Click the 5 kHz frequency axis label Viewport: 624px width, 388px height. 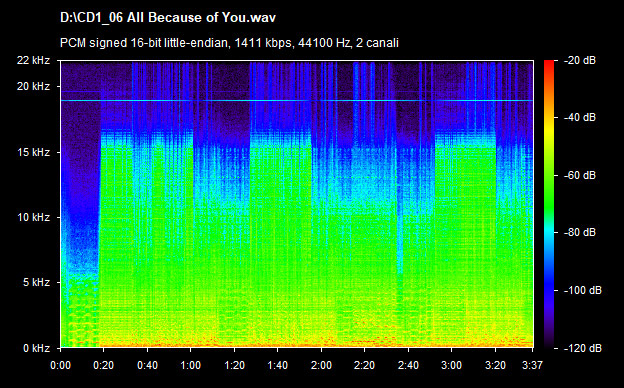point(36,283)
